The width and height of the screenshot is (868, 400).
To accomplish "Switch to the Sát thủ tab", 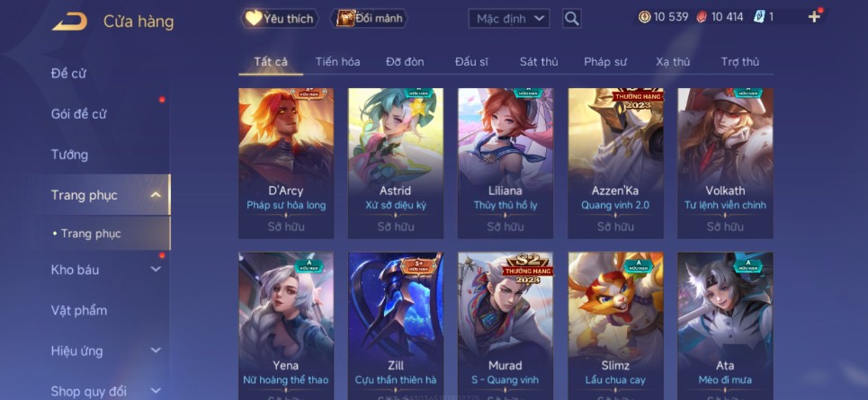I will click(539, 62).
